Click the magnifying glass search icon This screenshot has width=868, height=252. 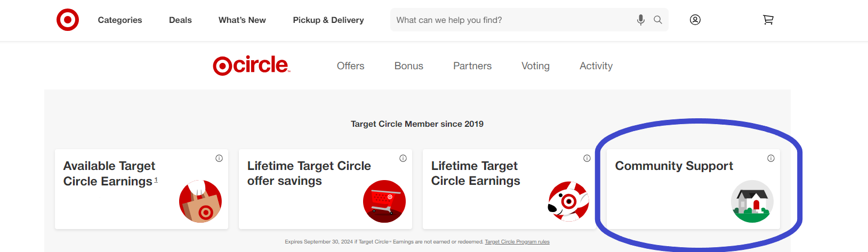point(658,20)
